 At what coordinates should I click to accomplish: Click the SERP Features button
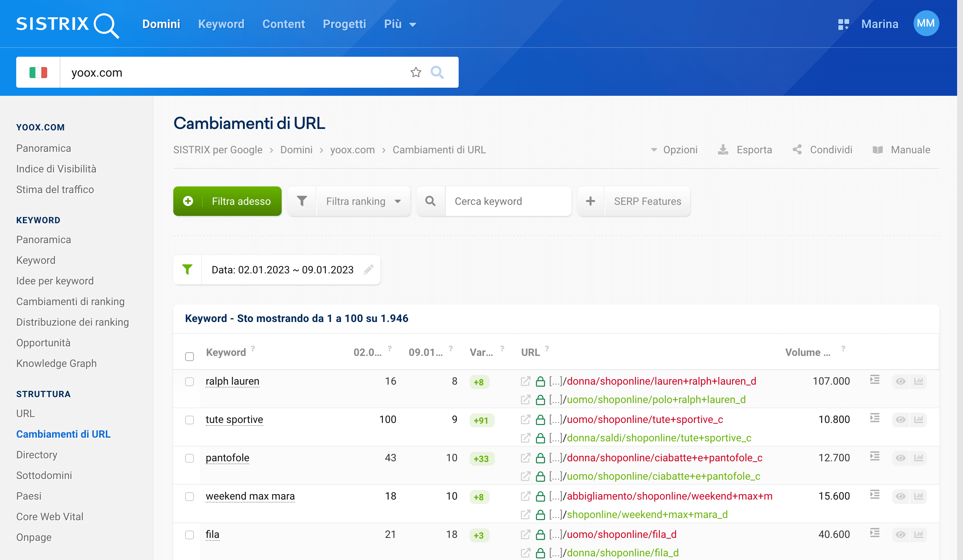647,201
